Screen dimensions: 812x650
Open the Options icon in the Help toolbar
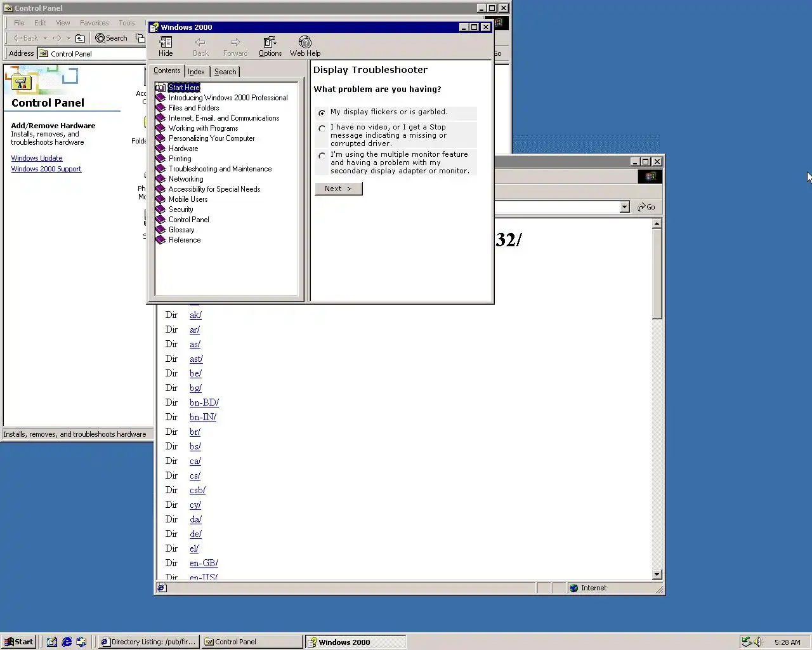click(x=270, y=43)
